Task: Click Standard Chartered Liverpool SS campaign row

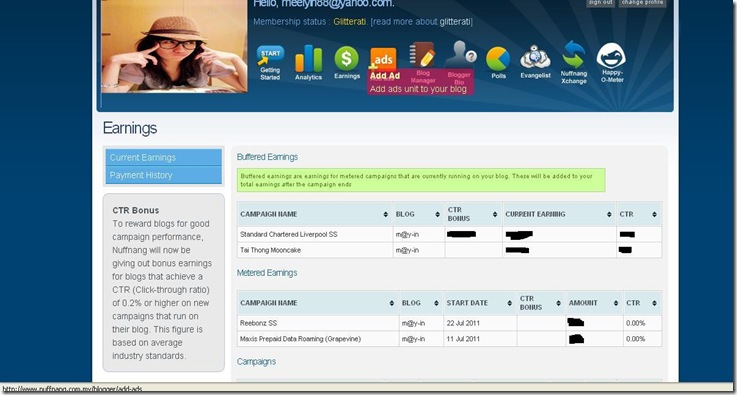Action: pyautogui.click(x=449, y=234)
